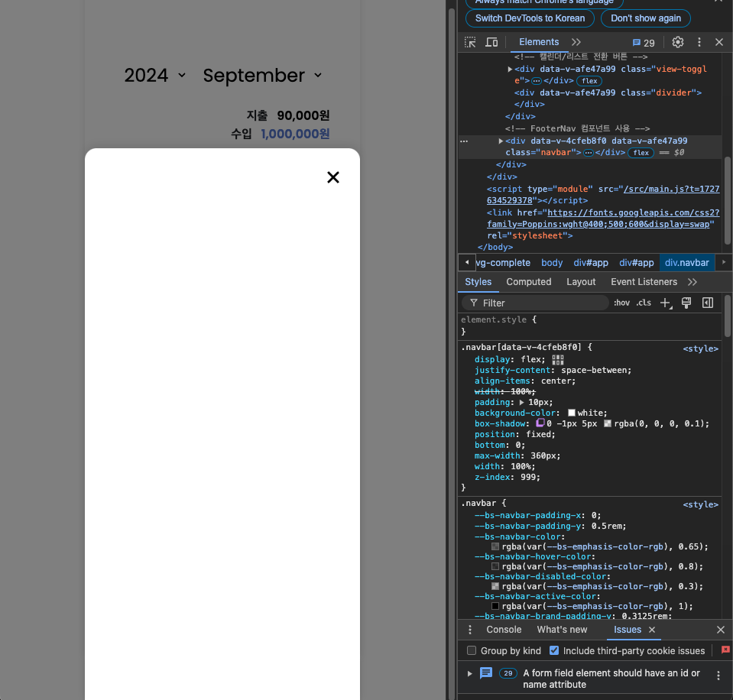Image resolution: width=733 pixels, height=700 pixels.
Task: Close the Issues tab
Action: pyautogui.click(x=652, y=630)
